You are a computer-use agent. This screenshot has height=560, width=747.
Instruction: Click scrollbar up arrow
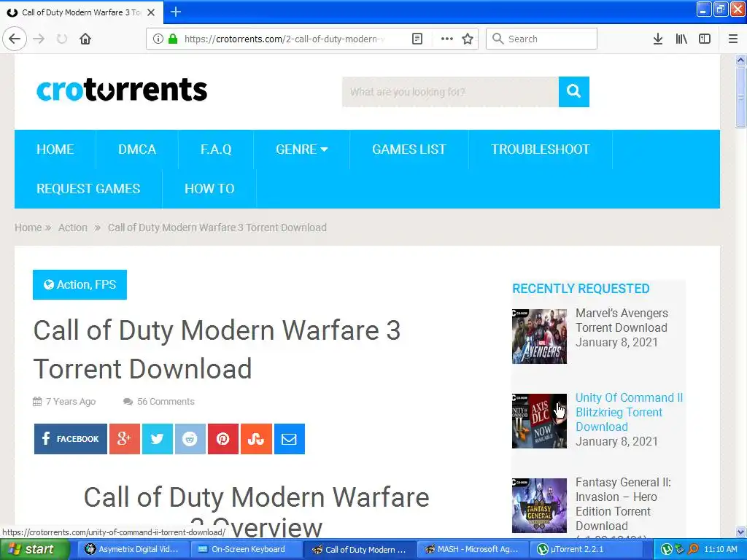[x=740, y=60]
